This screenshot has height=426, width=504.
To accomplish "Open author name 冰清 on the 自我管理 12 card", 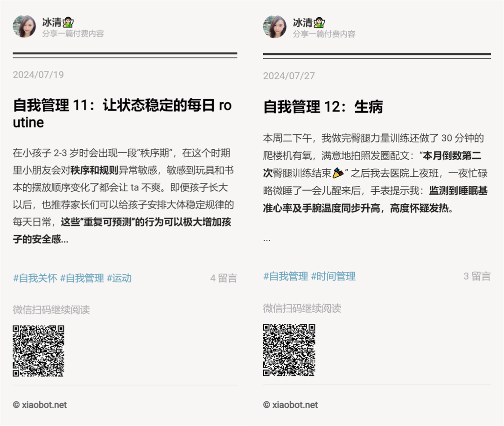I will coord(302,22).
